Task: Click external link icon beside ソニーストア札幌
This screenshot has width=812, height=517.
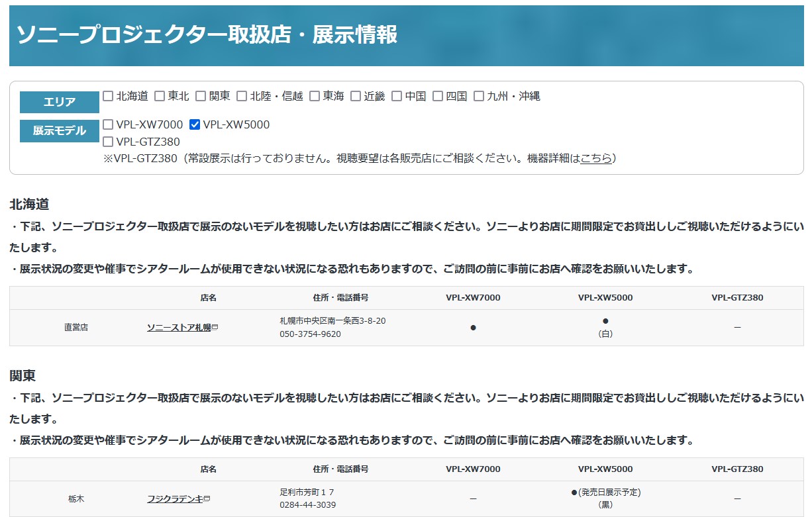Action: 215,328
